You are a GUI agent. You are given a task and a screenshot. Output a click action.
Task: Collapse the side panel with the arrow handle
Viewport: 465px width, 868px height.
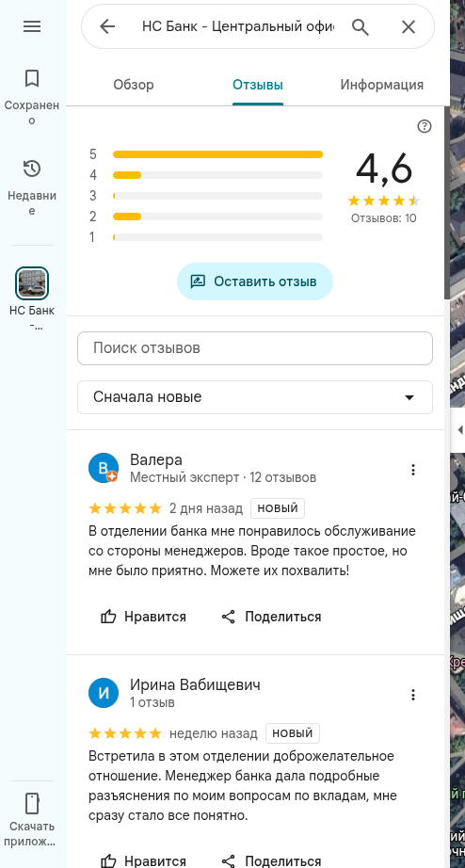click(459, 429)
